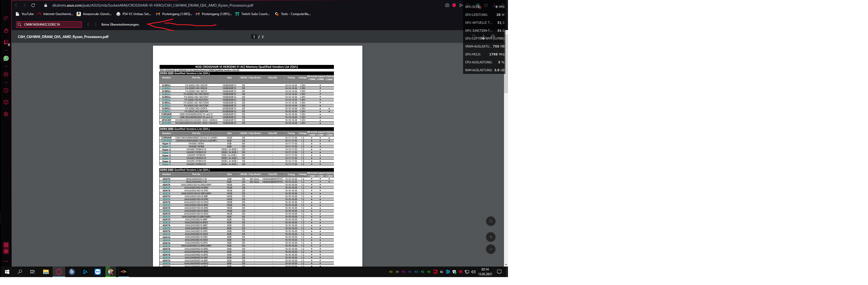Go to previous search match
868x285 pixels.
click(x=88, y=24)
